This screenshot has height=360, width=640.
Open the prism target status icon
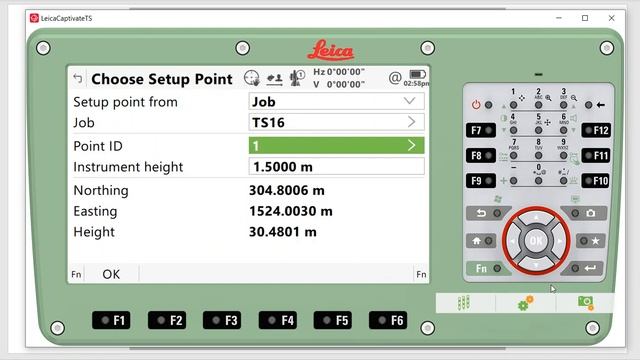tap(274, 78)
